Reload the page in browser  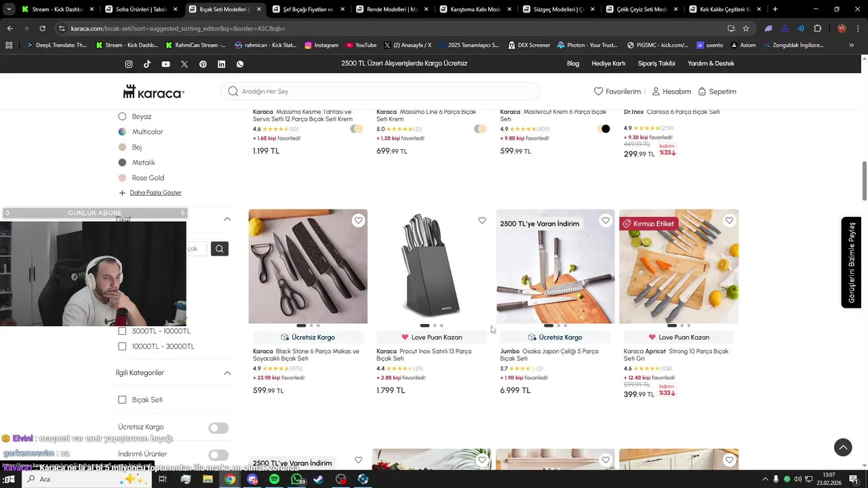[x=42, y=28]
